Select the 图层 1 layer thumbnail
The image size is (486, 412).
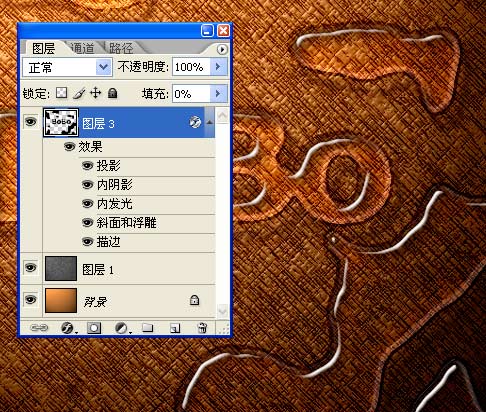(61, 269)
